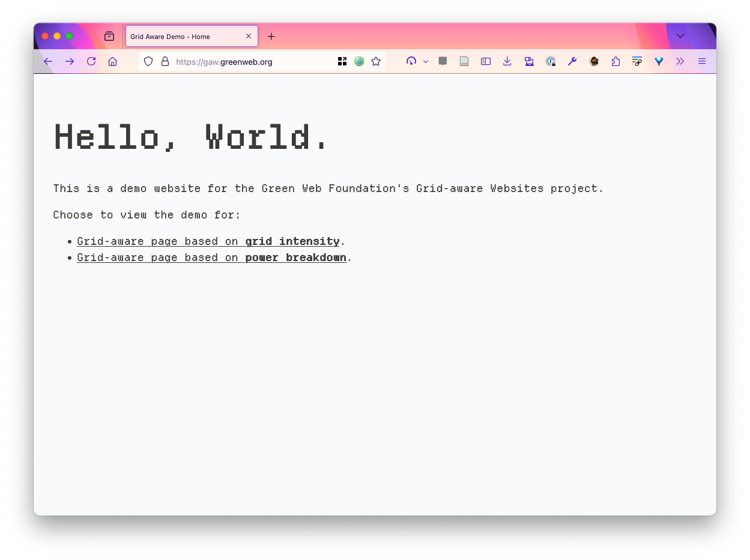Viewport: 750px width, 560px height.
Task: List all tabs dropdown arrow
Action: [680, 36]
